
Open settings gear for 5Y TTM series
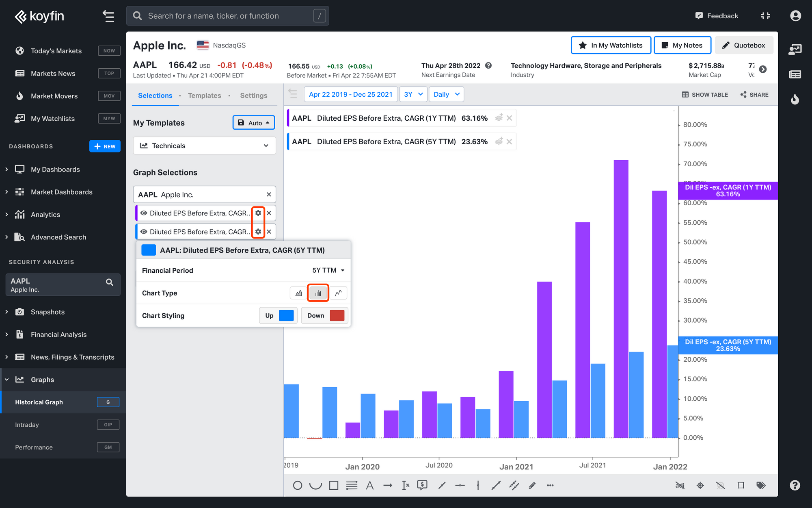tap(258, 232)
